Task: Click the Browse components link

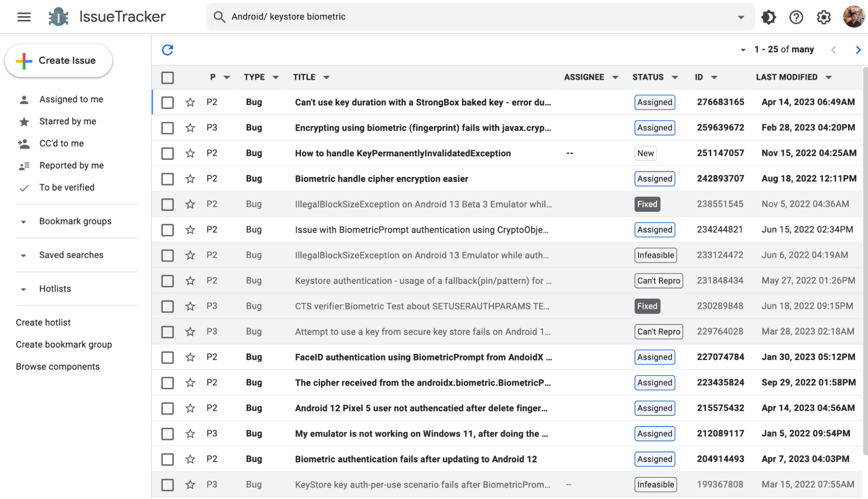Action: [x=58, y=367]
